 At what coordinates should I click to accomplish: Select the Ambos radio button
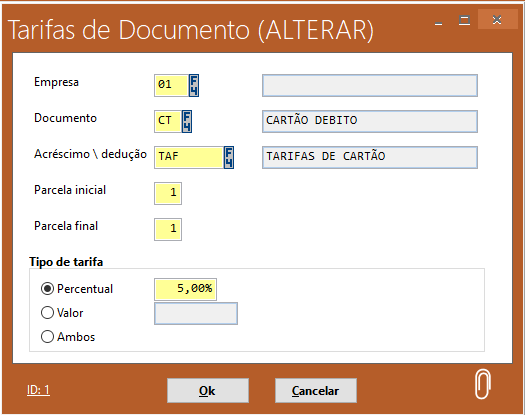[47, 337]
